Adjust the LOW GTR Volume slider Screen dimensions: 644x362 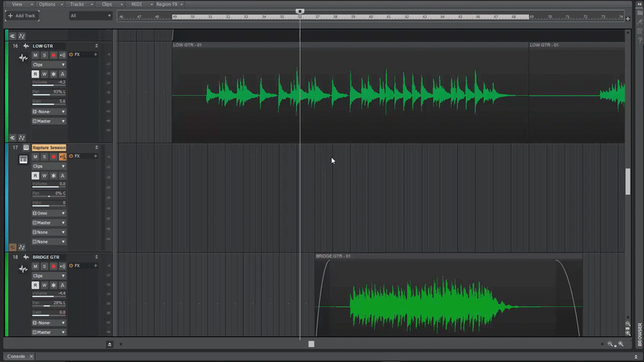[x=49, y=83]
